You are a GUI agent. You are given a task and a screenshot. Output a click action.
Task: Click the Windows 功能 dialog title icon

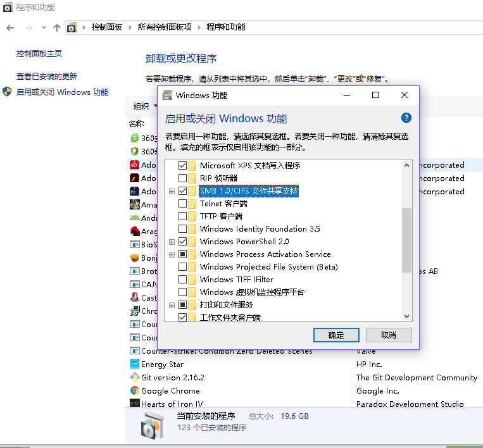(167, 95)
